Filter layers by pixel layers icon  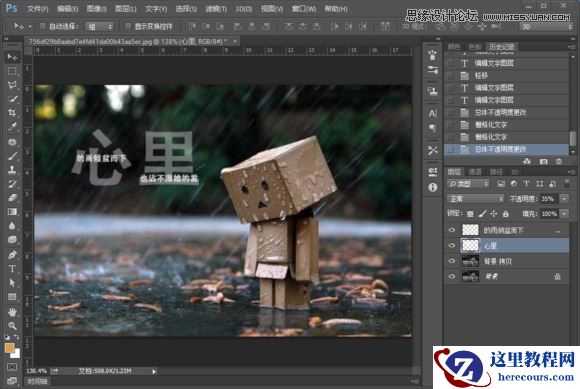coord(501,184)
